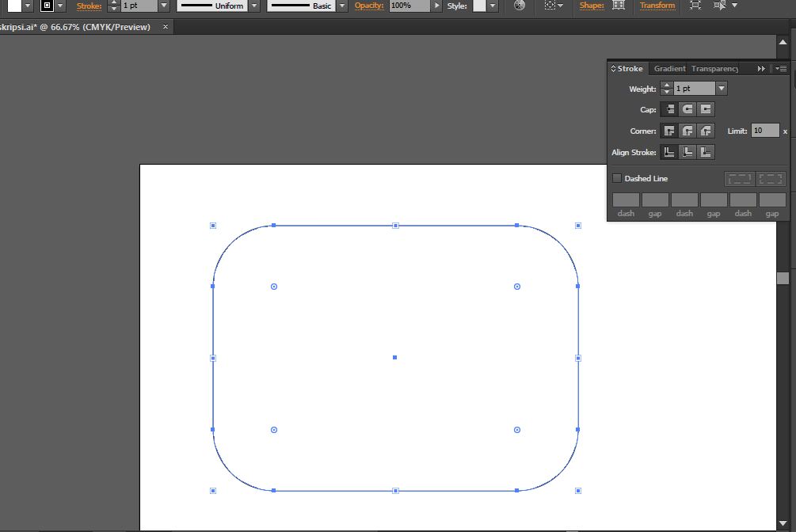Select the Projecting Cap option
This screenshot has height=532, width=796.
click(x=705, y=109)
